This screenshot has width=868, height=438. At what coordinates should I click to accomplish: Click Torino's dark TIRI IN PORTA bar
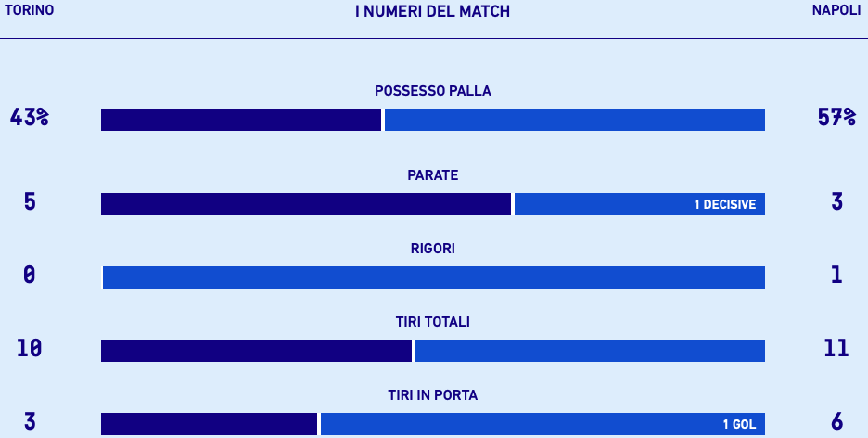point(209,424)
